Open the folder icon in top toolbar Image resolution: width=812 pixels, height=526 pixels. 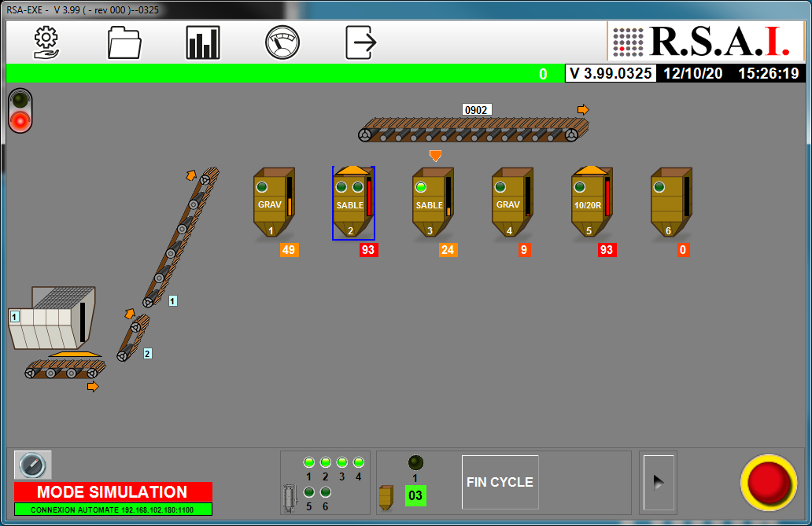[x=124, y=42]
